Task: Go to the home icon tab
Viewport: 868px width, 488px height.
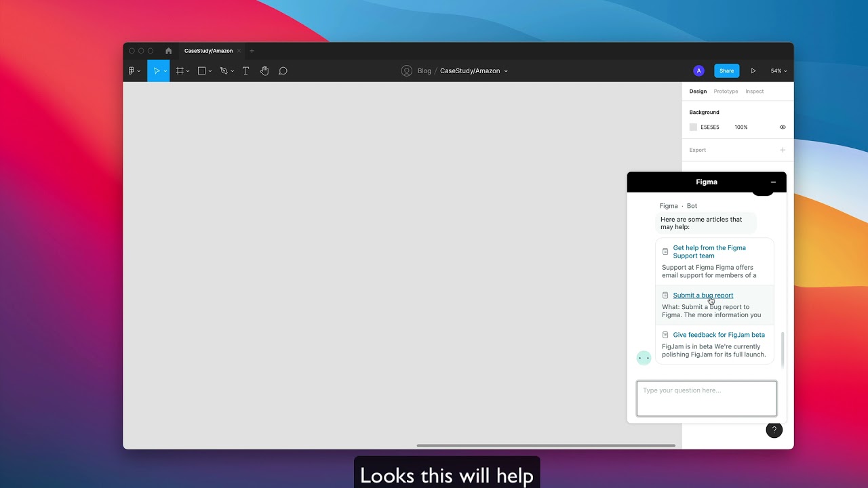Action: [168, 51]
